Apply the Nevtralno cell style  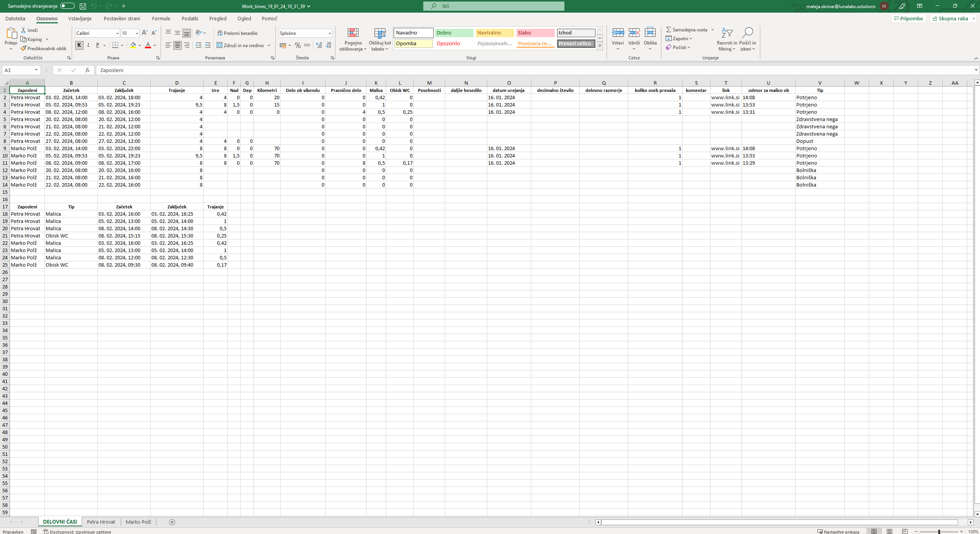[x=495, y=33]
